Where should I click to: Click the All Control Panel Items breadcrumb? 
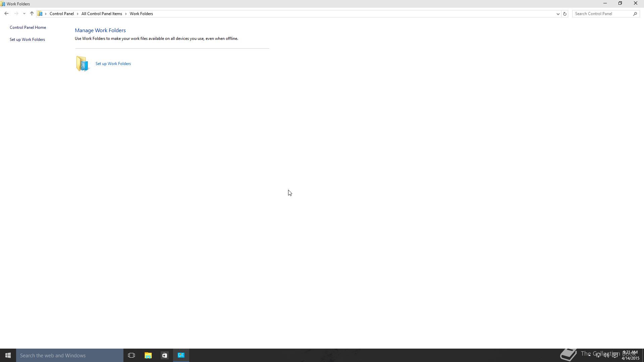102,14
